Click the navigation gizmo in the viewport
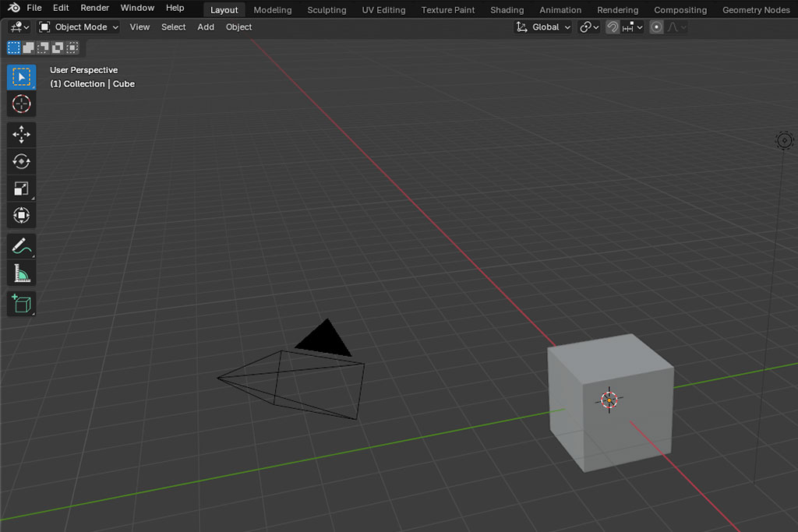This screenshot has width=798, height=532. (784, 140)
